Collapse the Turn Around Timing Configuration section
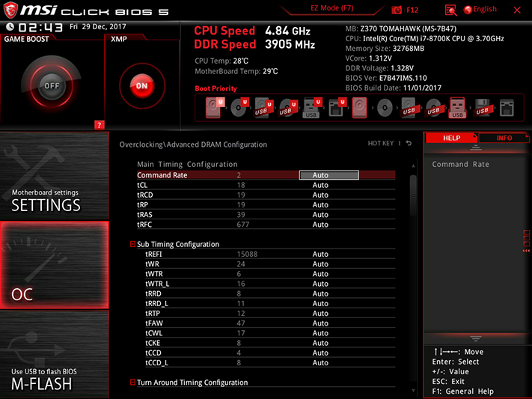Image resolution: width=532 pixels, height=399 pixels. point(132,382)
